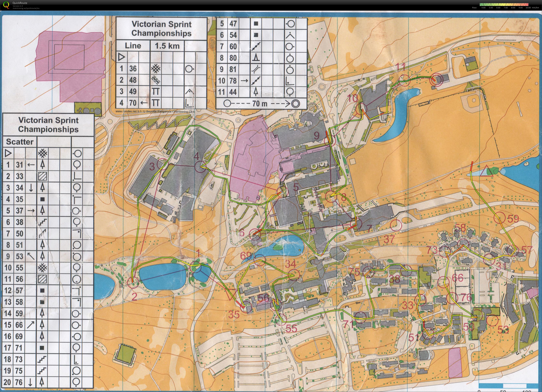Click control circle 59 on the map
542x392 pixels.
coord(500,218)
